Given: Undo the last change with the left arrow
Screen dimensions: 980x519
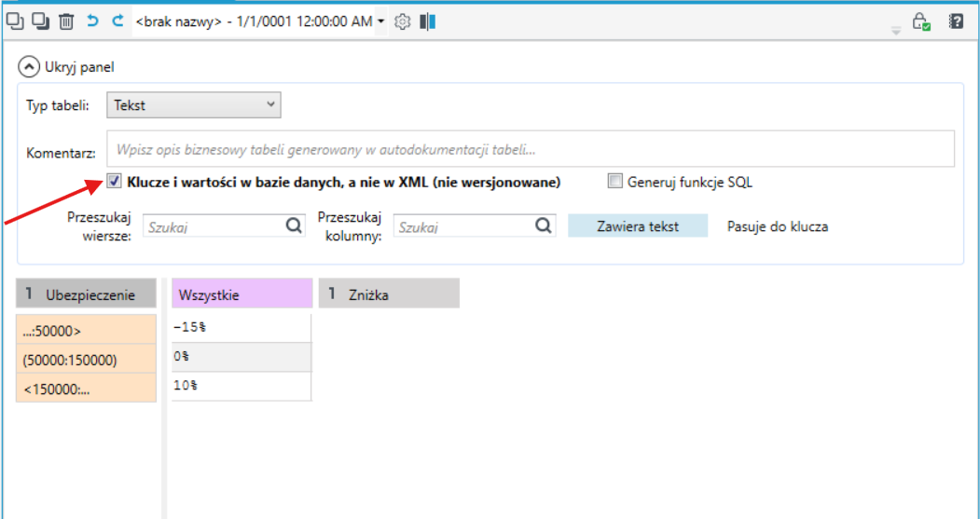Looking at the screenshot, I should 92,21.
